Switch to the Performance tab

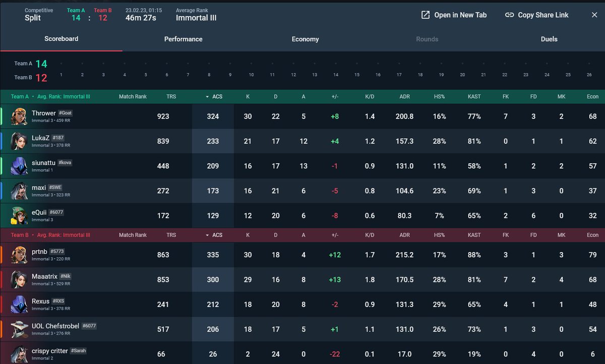(x=183, y=39)
